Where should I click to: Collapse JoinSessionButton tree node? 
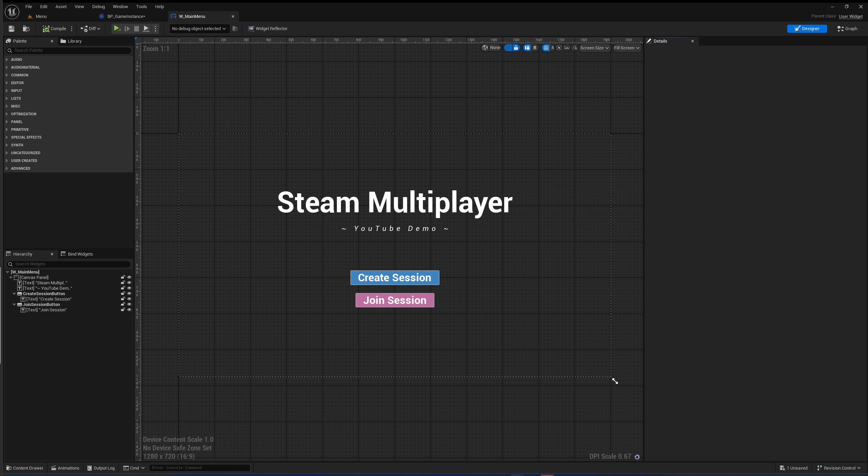click(14, 305)
